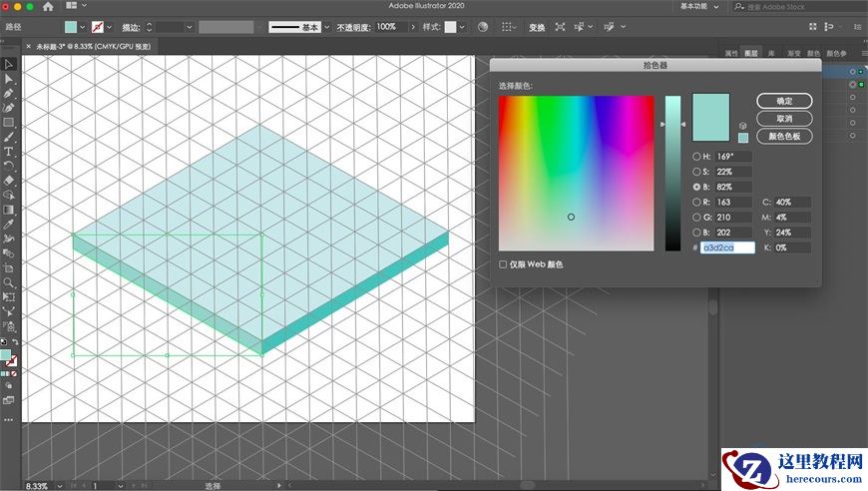Click the hex color input field

727,247
